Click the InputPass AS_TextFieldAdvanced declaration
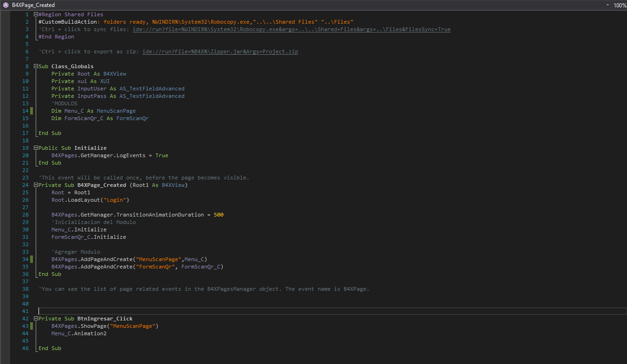627x364 pixels. [118, 96]
